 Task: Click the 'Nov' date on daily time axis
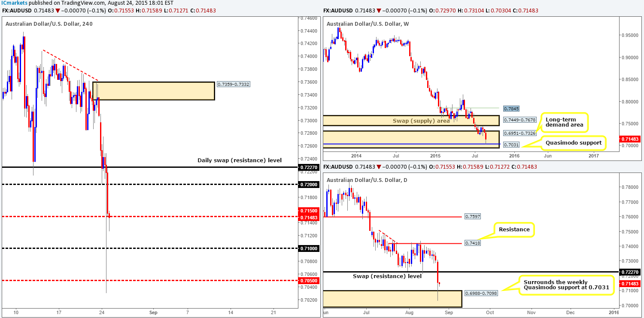[531, 313]
